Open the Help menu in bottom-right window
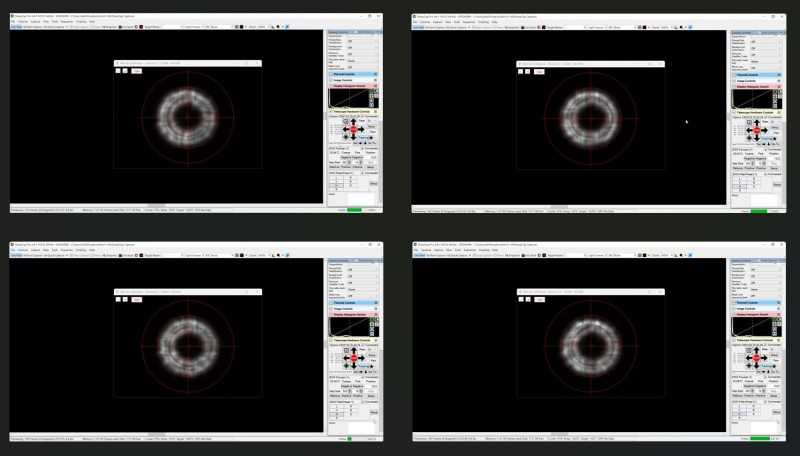 pyautogui.click(x=495, y=250)
